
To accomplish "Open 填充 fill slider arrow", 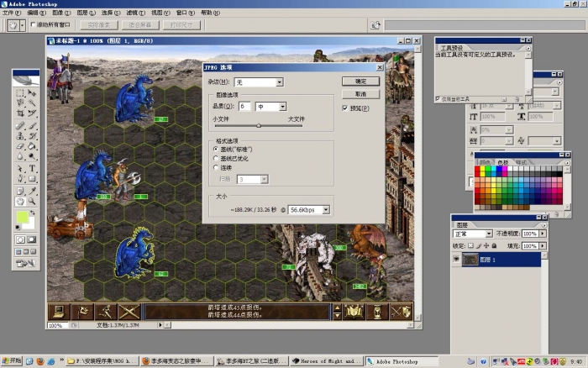I will (x=543, y=245).
